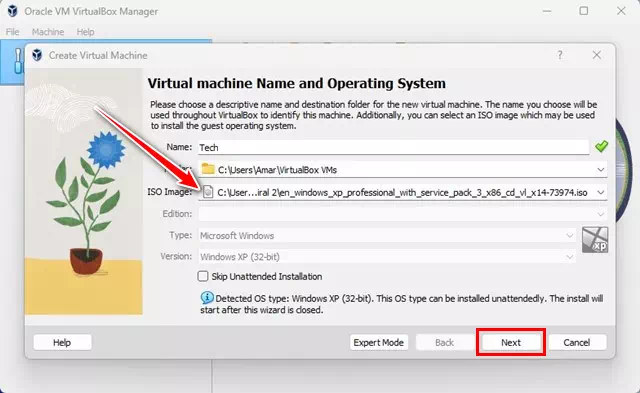Image resolution: width=640 pixels, height=393 pixels.
Task: Click the green checkmark beside Name field
Action: pos(601,146)
